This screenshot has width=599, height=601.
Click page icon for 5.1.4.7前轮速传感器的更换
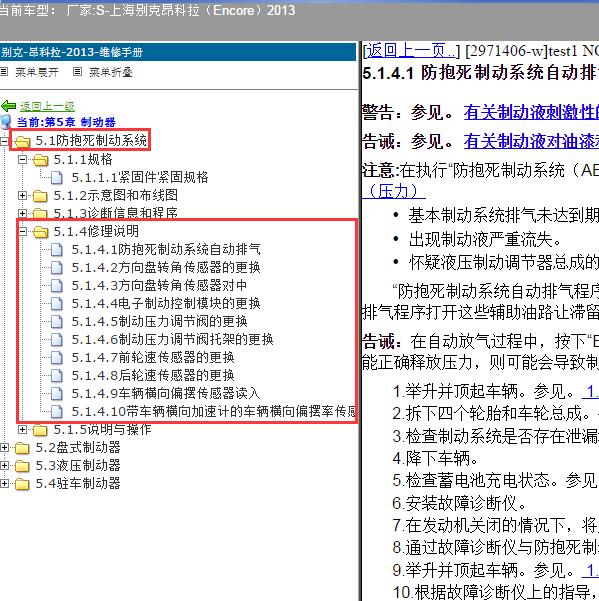57,358
